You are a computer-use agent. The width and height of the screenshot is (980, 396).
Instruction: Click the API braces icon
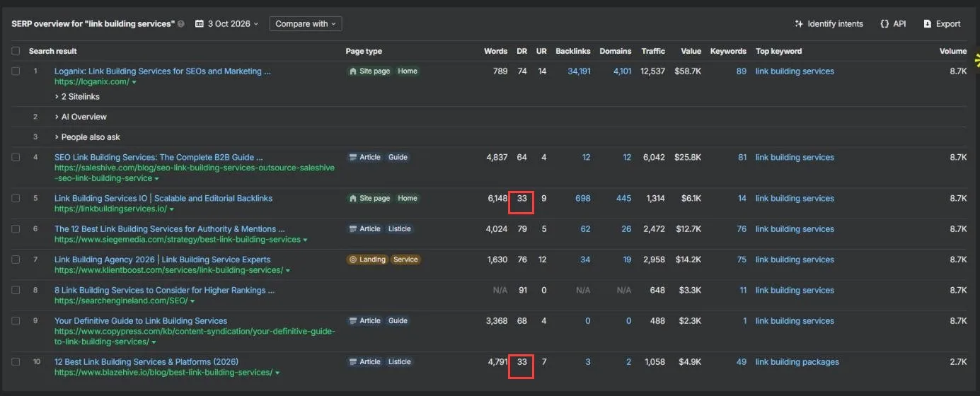884,24
